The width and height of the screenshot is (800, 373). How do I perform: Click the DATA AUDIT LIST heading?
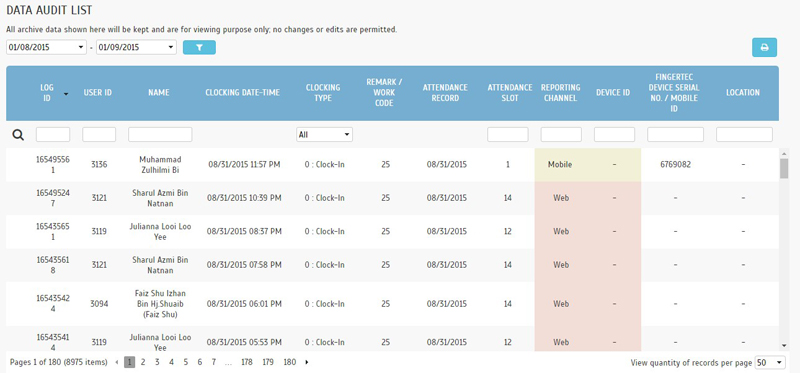click(x=49, y=10)
